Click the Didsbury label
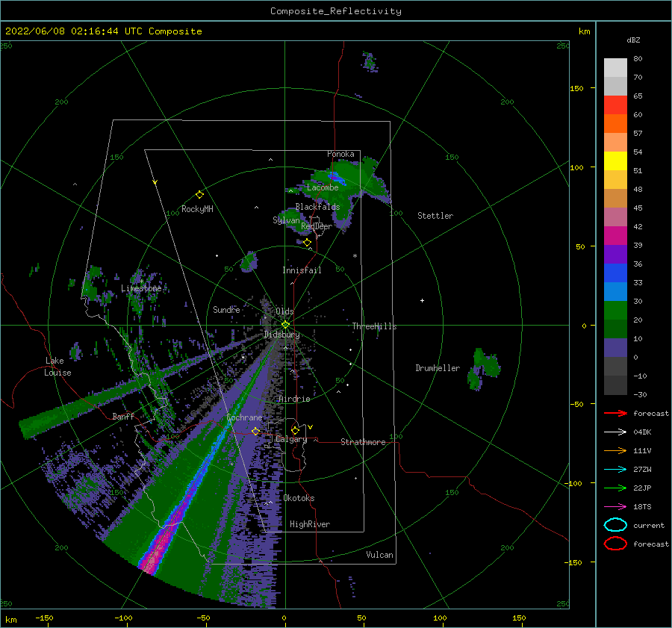Screen dimensions: 672x628 tap(281, 335)
